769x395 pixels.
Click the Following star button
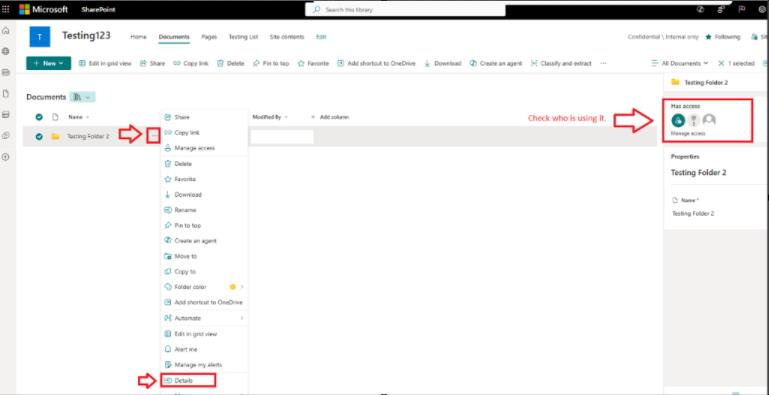coord(722,37)
